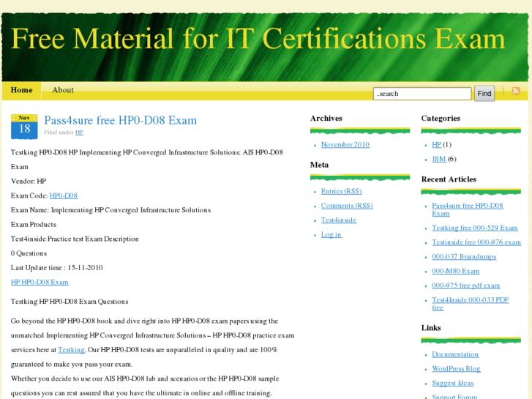The width and height of the screenshot is (532, 399).
Task: Select the text Vendor: HP
Action: coord(29,182)
